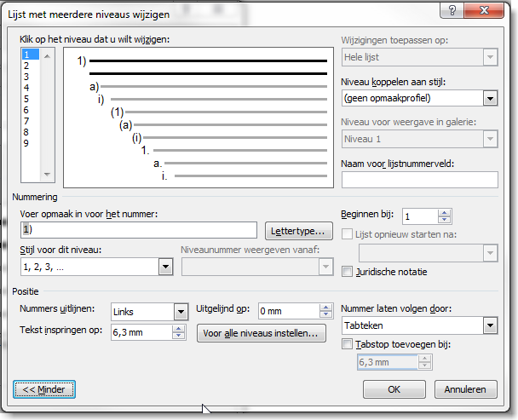Click the 'Naam voor lijstnummerveld' text field

pos(419,180)
